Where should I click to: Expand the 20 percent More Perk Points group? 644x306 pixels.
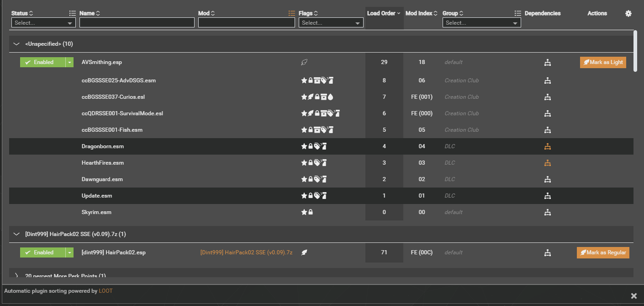pyautogui.click(x=16, y=275)
